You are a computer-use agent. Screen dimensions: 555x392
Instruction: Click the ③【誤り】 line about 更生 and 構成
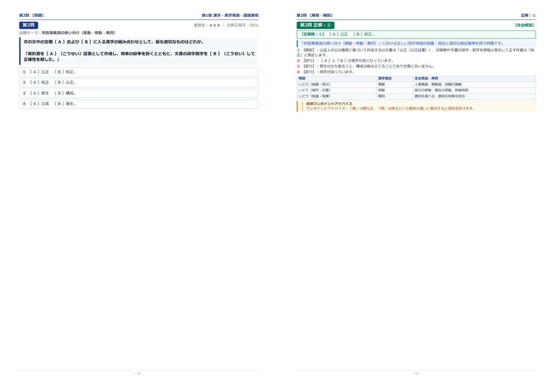click(x=366, y=67)
